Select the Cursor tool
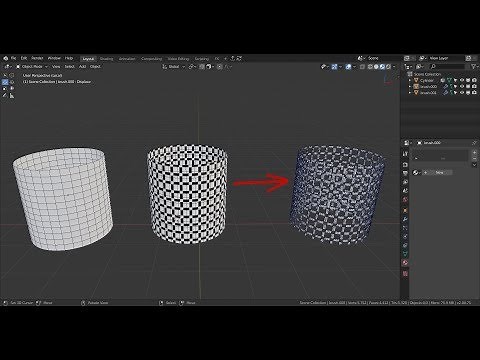Screen dimensions: 480x360 click(x=12, y=76)
